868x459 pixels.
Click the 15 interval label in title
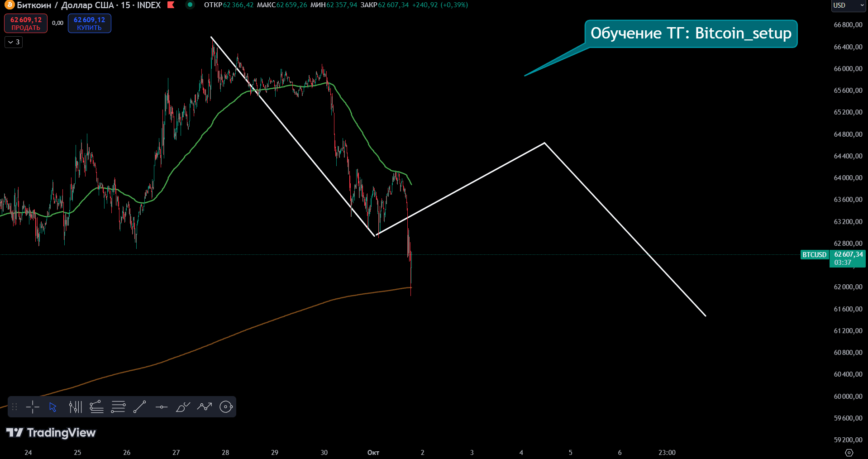click(125, 5)
